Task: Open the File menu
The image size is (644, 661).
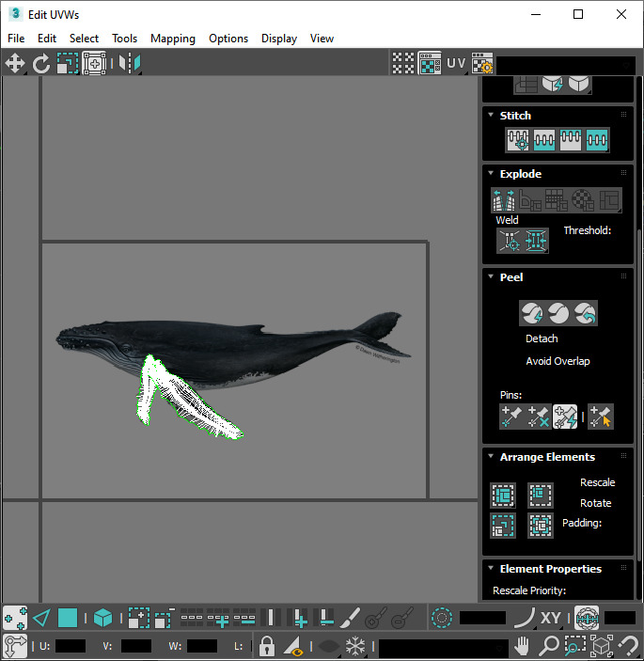Action: (16, 39)
